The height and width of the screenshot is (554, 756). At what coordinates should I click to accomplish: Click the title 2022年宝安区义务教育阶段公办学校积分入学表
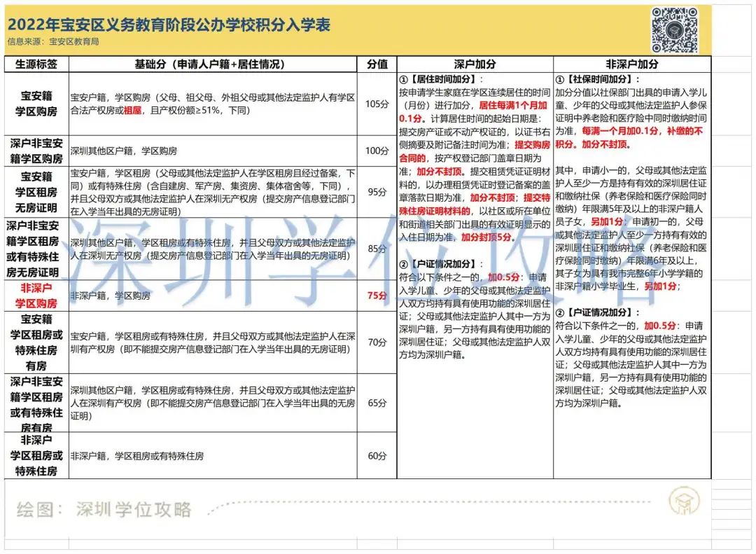click(x=169, y=24)
